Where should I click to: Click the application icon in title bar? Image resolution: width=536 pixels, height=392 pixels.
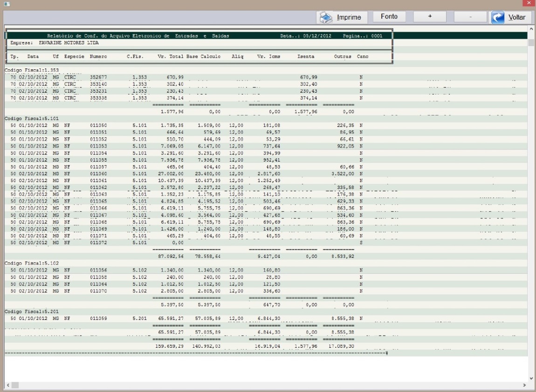[7, 4]
